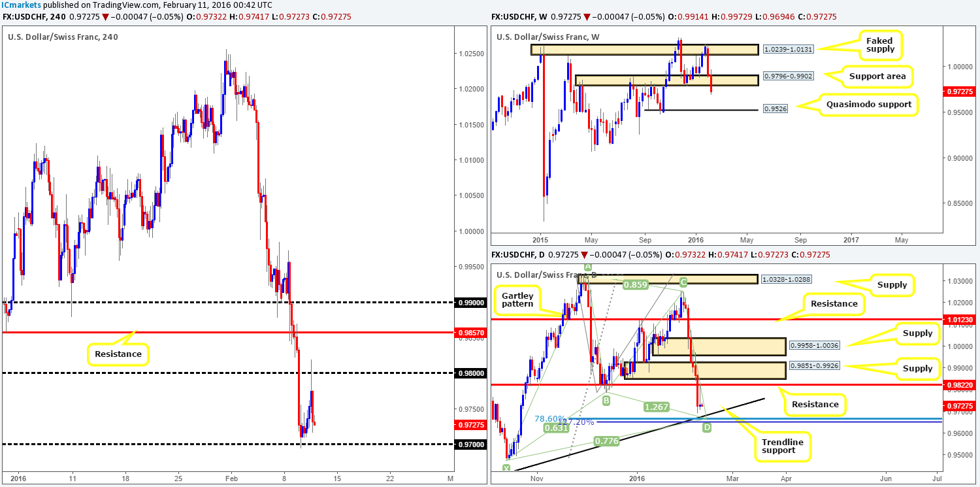980x487 pixels.
Task: Click the red 0.98220 price label
Action: pyautogui.click(x=958, y=386)
